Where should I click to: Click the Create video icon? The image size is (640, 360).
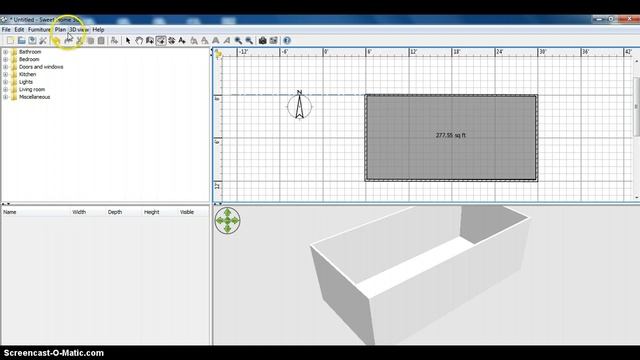pos(273,40)
